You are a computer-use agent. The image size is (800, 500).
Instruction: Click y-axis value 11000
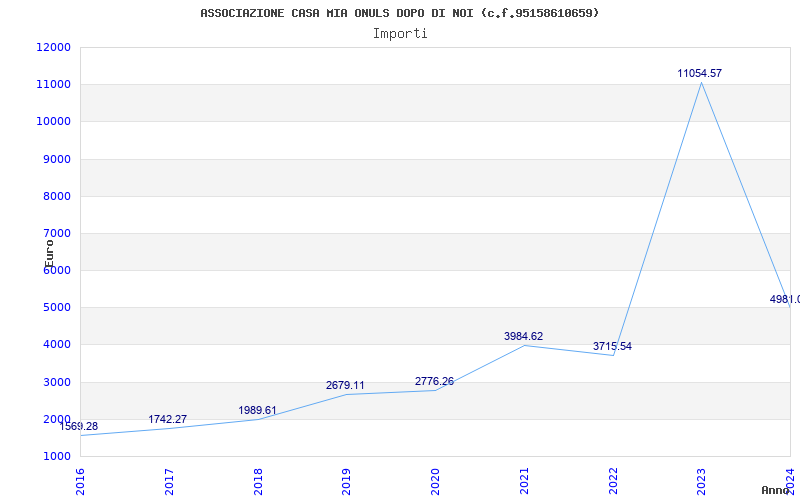(53, 85)
